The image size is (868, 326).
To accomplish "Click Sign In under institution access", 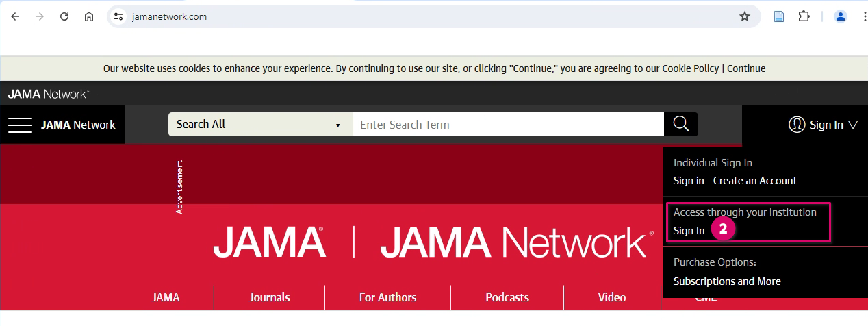I will [689, 231].
